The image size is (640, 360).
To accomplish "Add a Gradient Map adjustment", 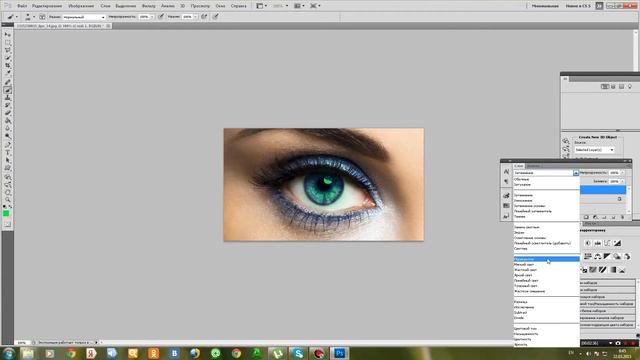I will (612, 270).
